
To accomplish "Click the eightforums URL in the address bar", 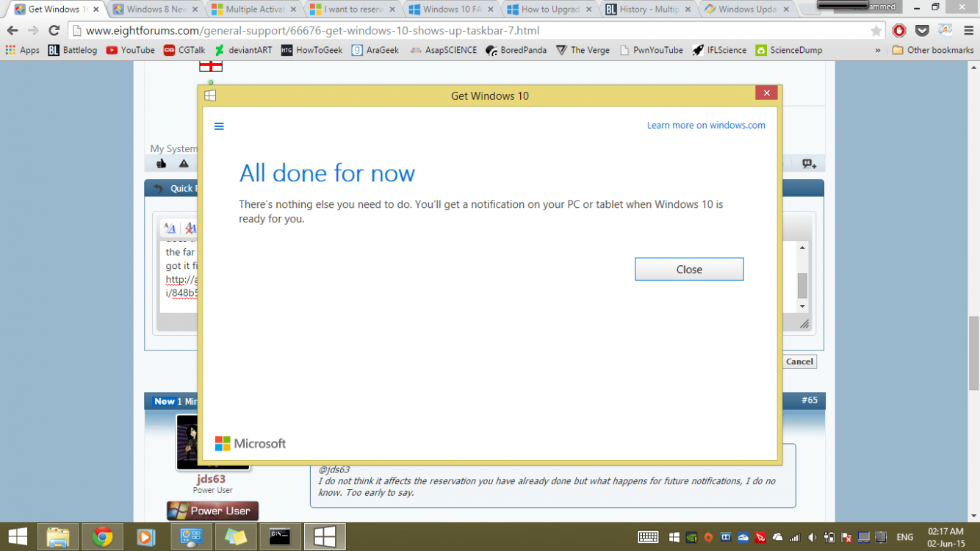I will [x=312, y=31].
